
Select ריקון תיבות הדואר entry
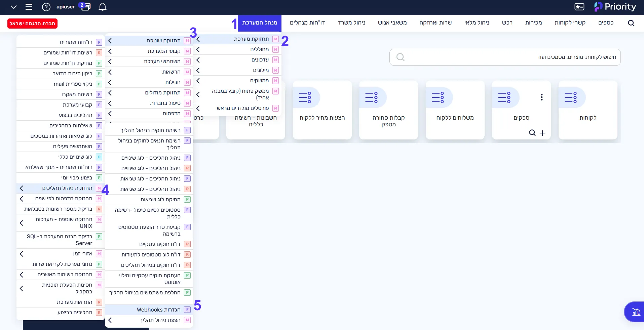[x=61, y=74]
